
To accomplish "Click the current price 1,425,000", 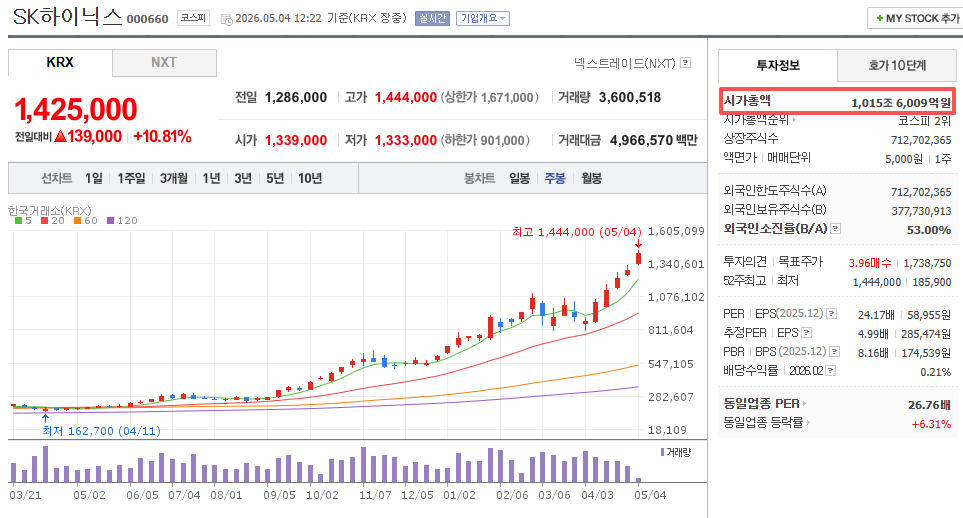I will click(76, 109).
